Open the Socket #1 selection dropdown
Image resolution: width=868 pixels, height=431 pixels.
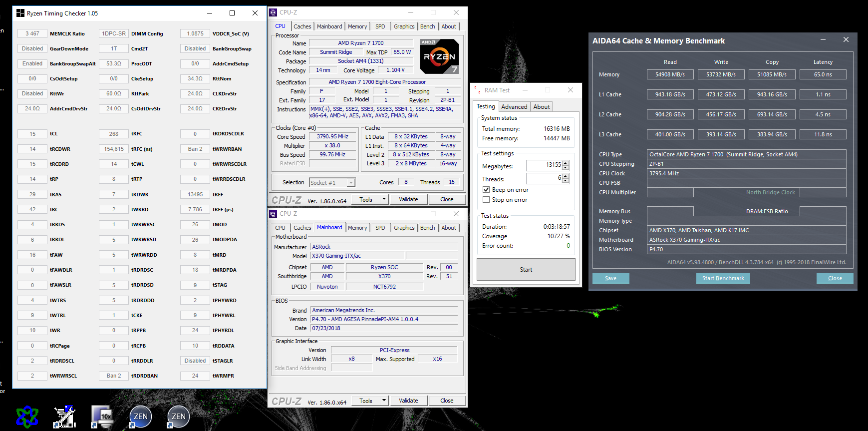[351, 183]
